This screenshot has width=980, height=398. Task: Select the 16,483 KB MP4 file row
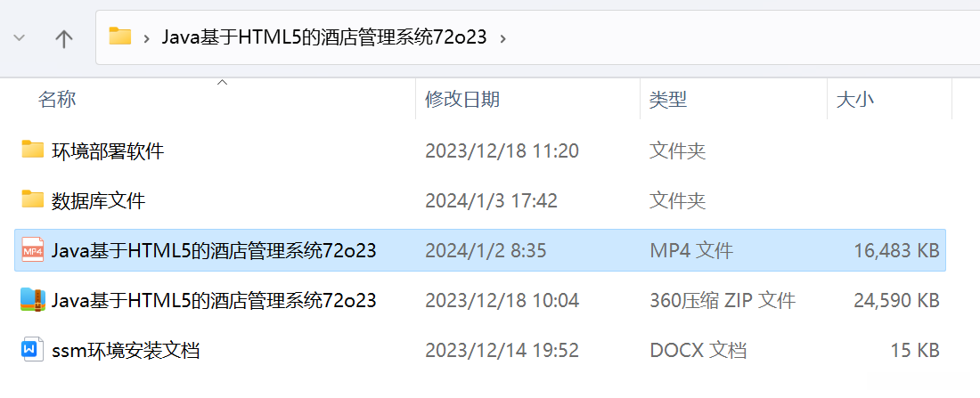[x=480, y=250]
